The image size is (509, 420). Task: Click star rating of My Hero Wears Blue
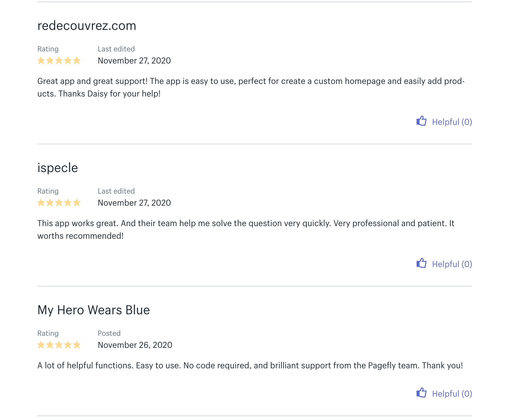click(x=59, y=345)
